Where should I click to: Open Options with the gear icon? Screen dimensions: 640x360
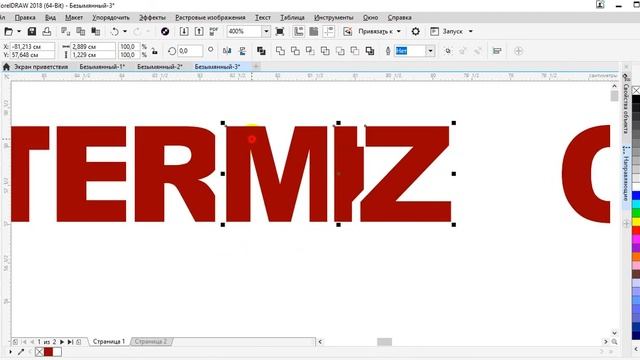[x=416, y=31]
